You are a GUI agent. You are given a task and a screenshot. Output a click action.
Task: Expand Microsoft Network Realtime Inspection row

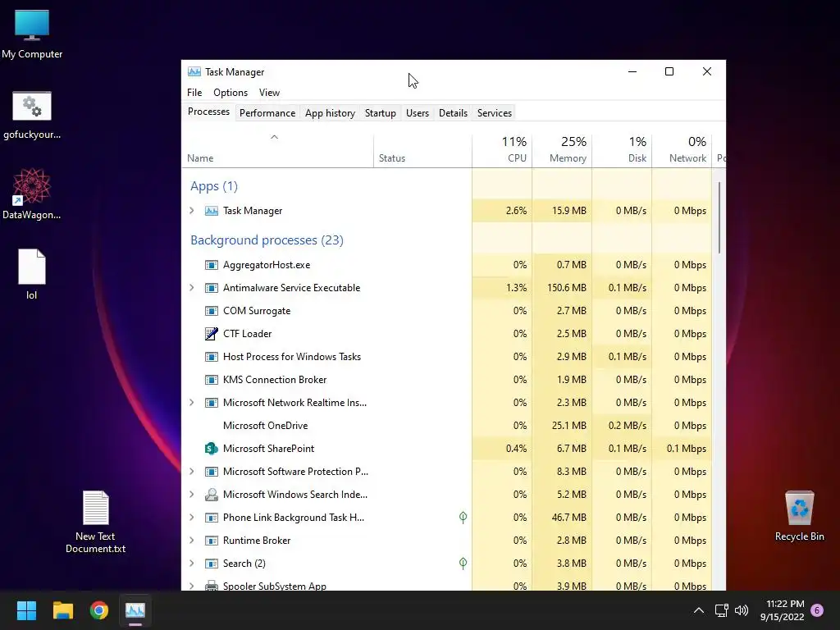(192, 402)
